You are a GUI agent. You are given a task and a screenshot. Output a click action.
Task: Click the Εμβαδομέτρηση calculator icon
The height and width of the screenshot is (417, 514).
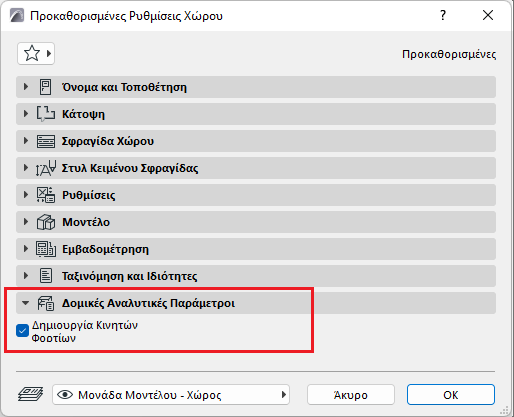[x=46, y=249]
